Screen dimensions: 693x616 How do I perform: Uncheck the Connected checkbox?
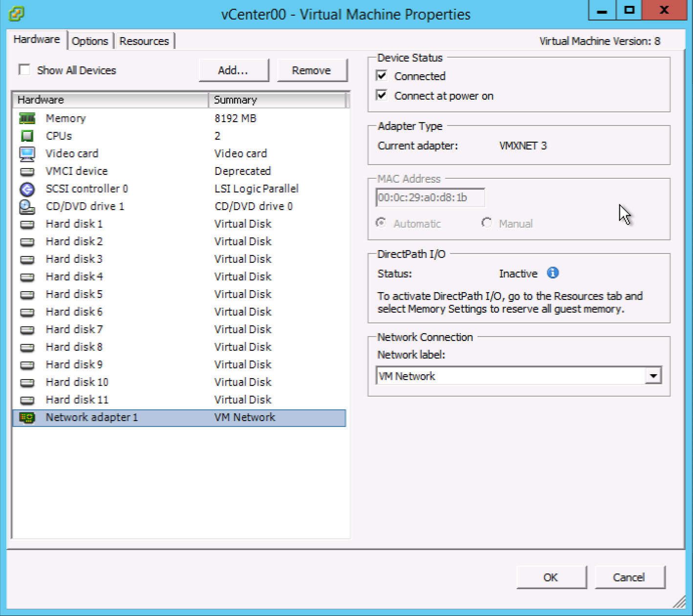coord(382,76)
